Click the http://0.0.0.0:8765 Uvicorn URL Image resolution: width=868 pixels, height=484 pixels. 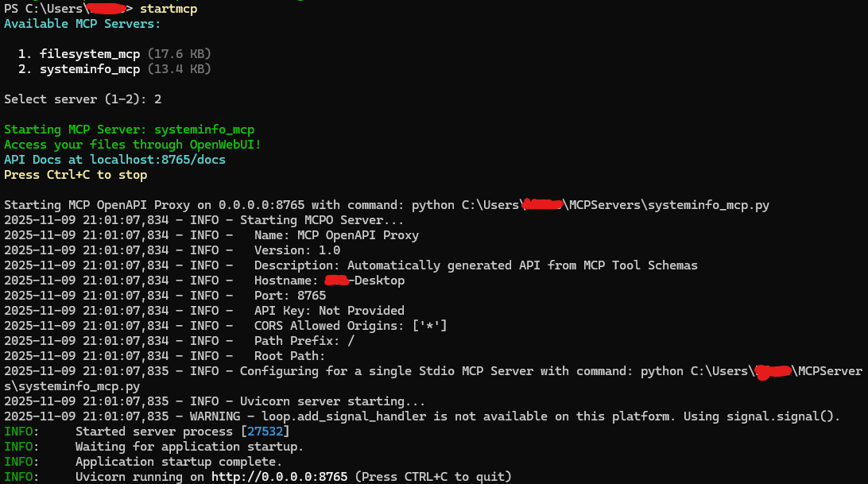pyautogui.click(x=279, y=477)
